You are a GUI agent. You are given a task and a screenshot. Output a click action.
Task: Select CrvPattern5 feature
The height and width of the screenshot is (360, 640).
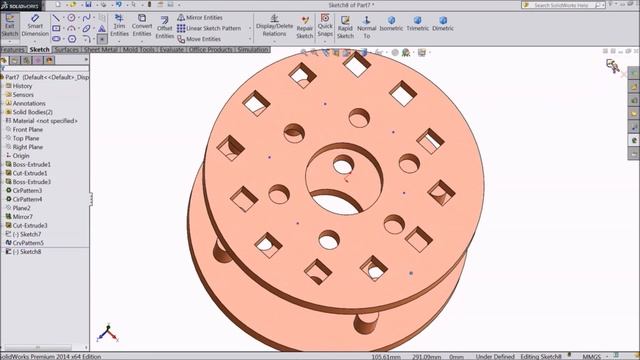[x=28, y=243]
